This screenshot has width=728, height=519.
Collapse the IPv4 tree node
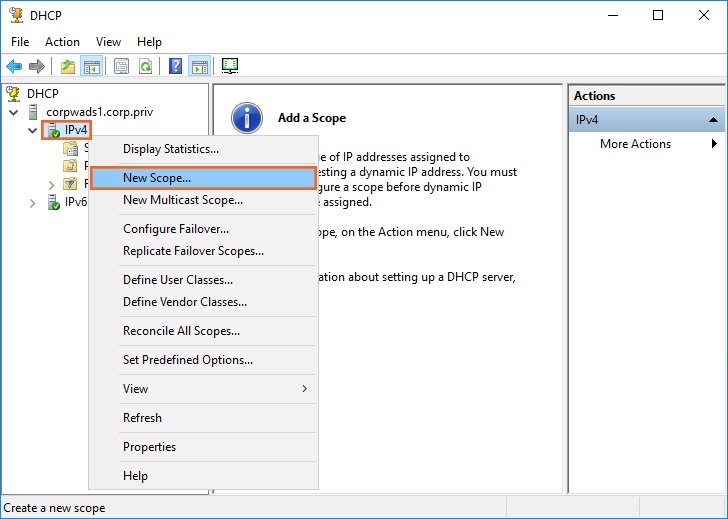point(33,131)
